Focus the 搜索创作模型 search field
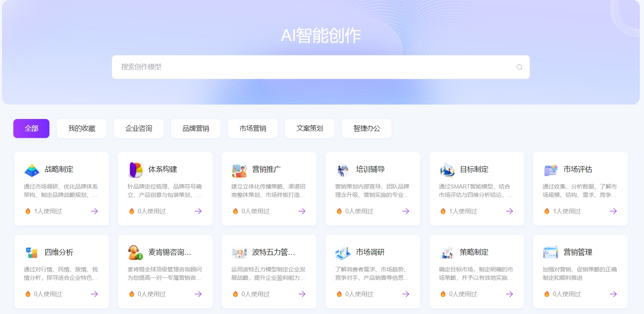The image size is (644, 314). pyautogui.click(x=312, y=67)
